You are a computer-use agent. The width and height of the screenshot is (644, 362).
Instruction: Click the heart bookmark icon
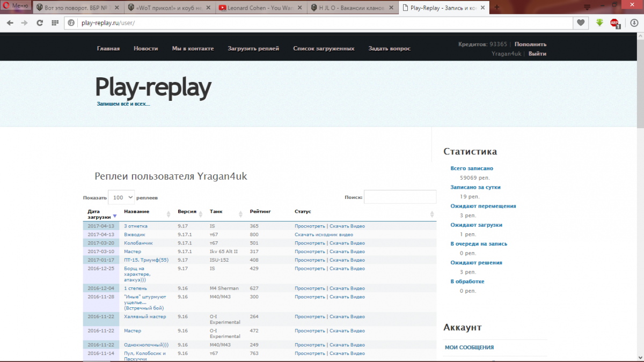coord(580,23)
